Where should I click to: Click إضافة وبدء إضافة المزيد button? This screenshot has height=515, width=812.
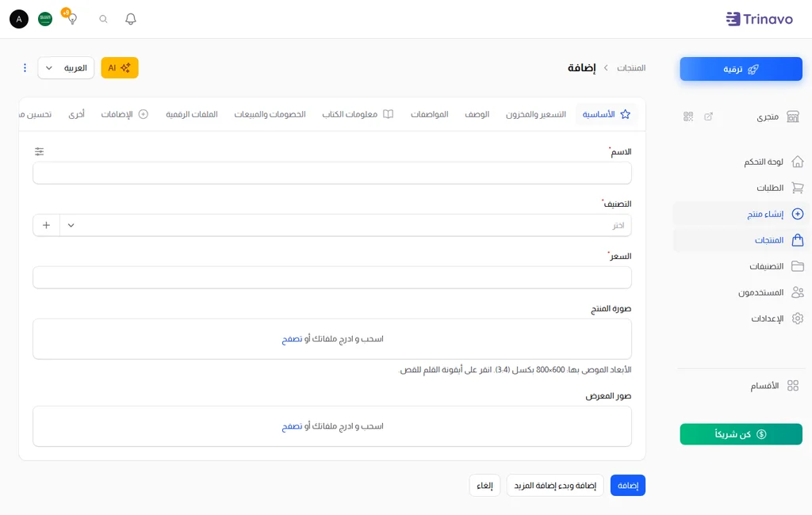[555, 486]
